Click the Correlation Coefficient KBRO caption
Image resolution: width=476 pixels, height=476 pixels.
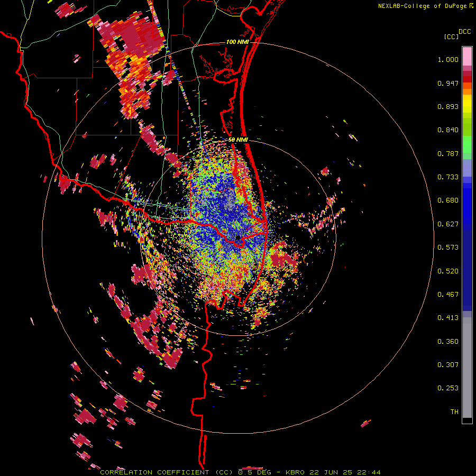[240, 472]
